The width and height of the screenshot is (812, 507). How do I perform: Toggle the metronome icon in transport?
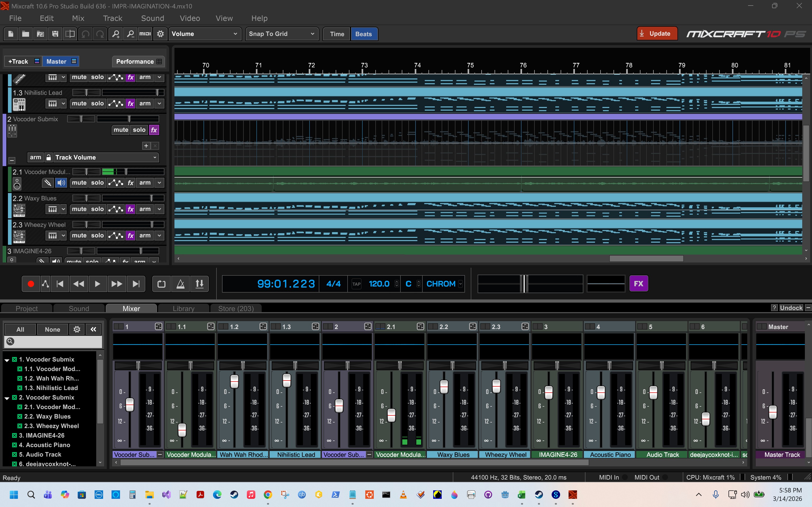pos(181,284)
